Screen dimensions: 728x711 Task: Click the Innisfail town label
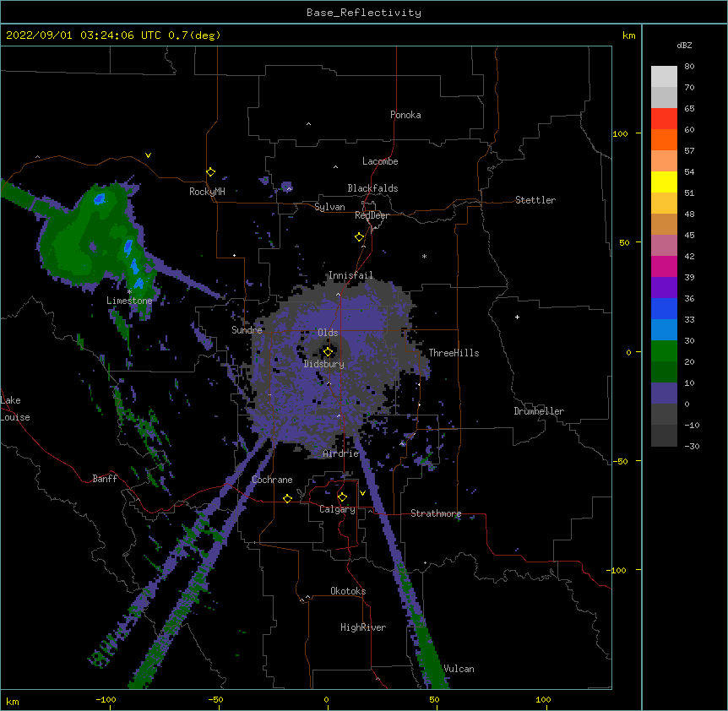tap(350, 275)
